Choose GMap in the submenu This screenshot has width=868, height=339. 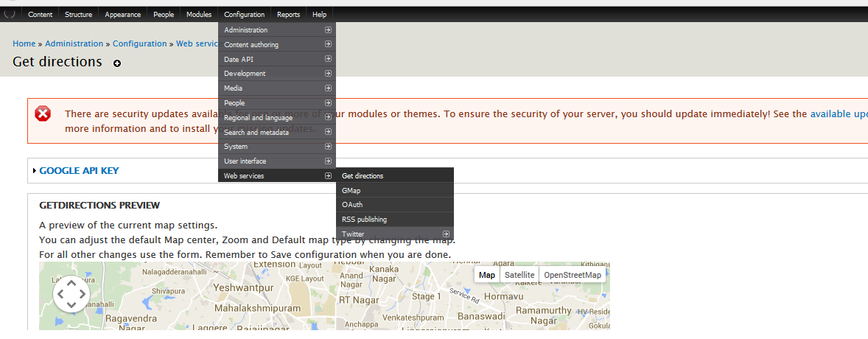(x=395, y=190)
